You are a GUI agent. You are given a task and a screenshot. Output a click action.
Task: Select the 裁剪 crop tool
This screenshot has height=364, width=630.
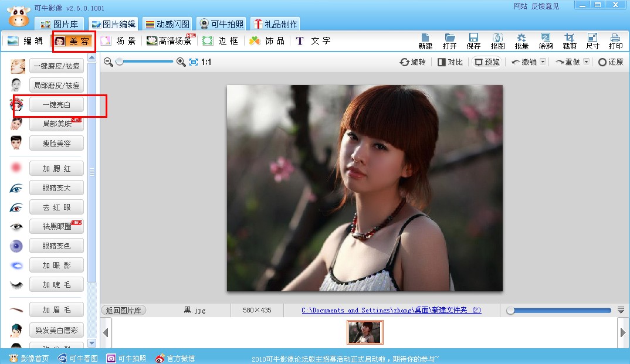(x=570, y=42)
